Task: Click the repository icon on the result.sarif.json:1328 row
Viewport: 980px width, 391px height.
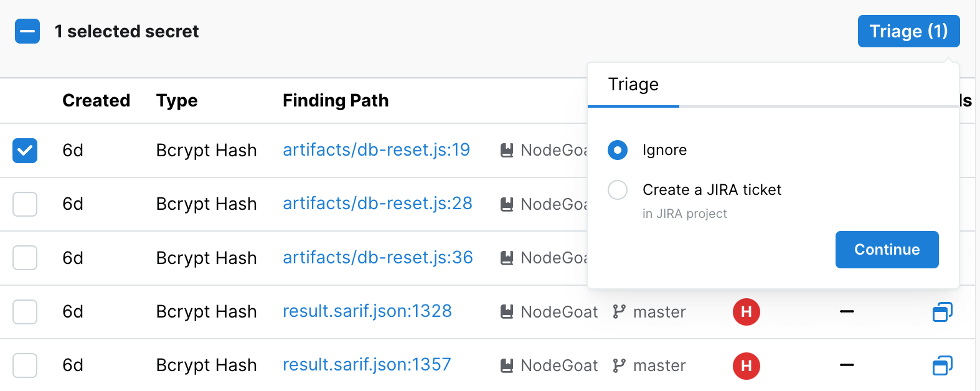Action: click(x=505, y=312)
